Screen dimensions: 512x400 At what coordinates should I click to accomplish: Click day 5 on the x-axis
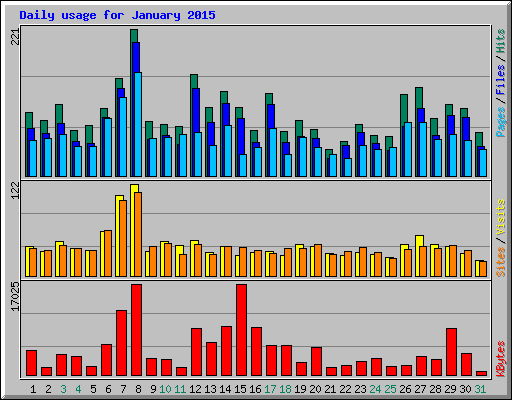(x=93, y=389)
